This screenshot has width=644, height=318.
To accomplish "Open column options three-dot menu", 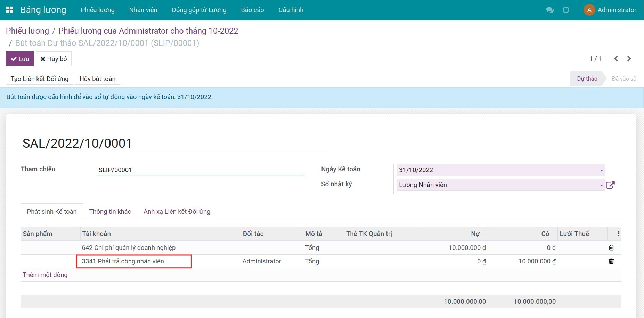I will 618,234.
